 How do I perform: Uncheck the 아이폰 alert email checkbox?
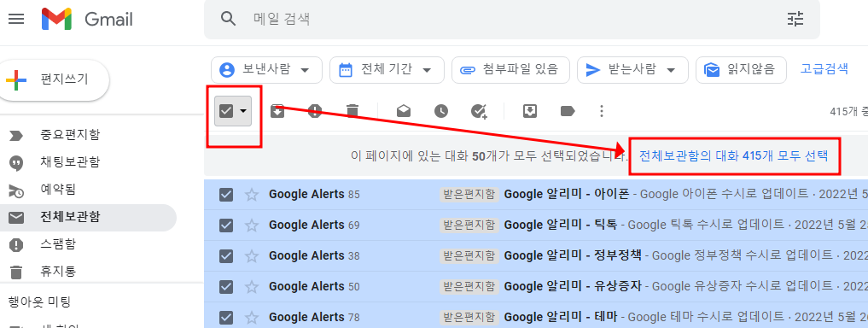pos(226,195)
